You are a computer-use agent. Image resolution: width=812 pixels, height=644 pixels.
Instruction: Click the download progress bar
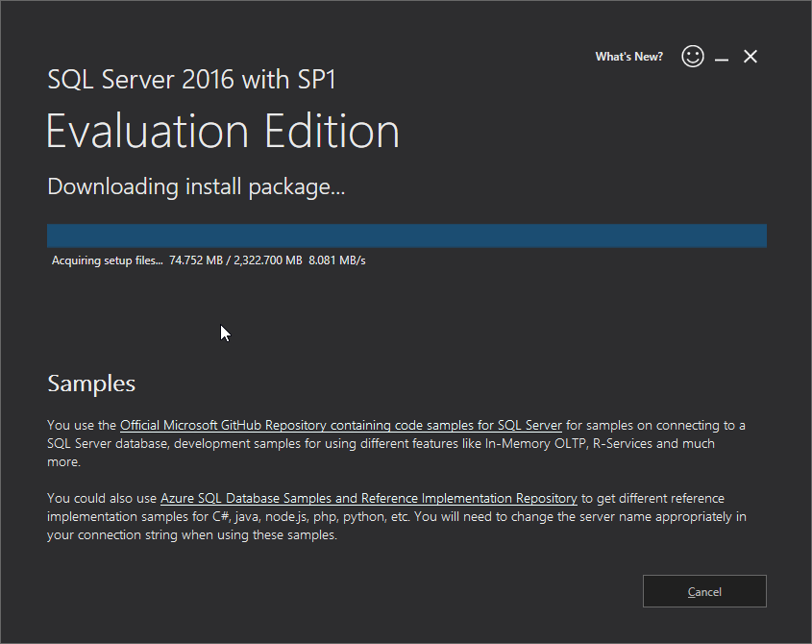(406, 235)
